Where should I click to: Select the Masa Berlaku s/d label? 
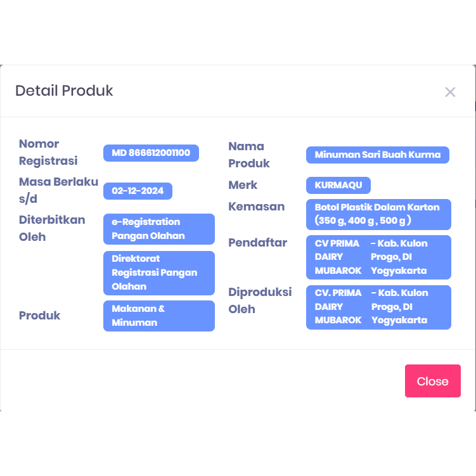(x=58, y=190)
